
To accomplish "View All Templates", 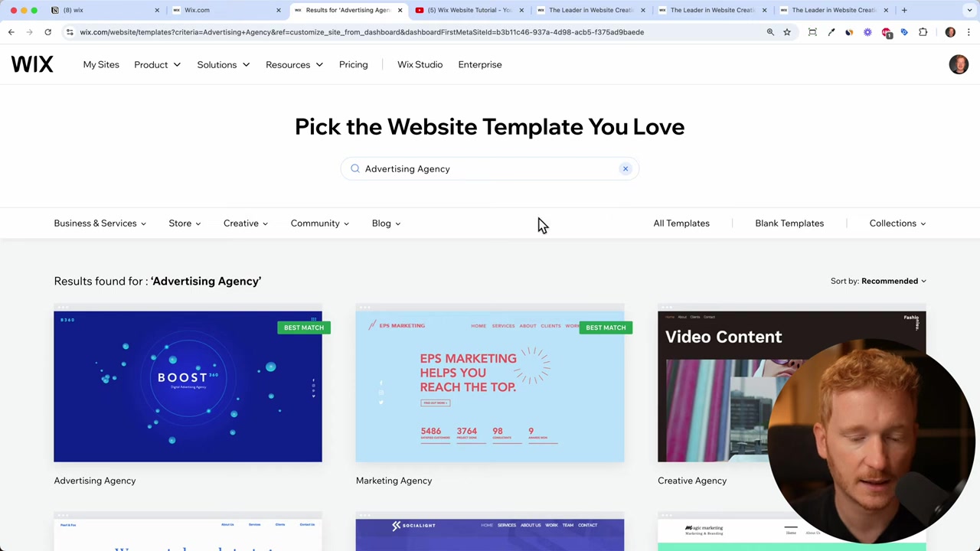I will point(681,223).
